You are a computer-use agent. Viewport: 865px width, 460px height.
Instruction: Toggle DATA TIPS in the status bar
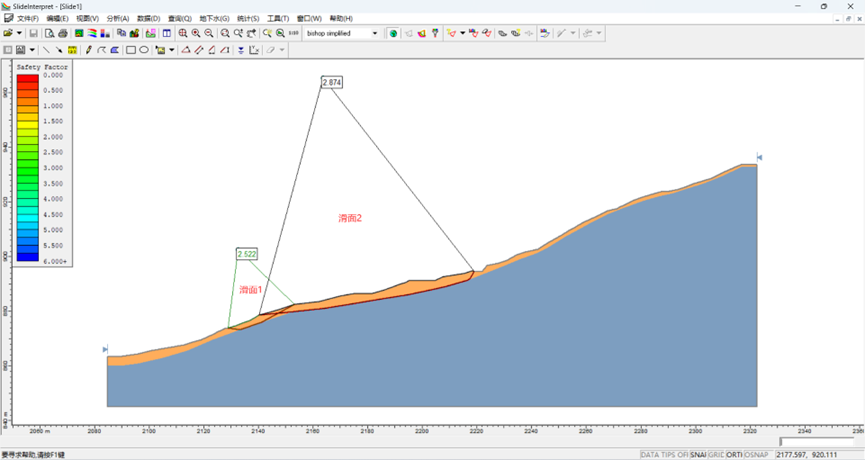664,454
